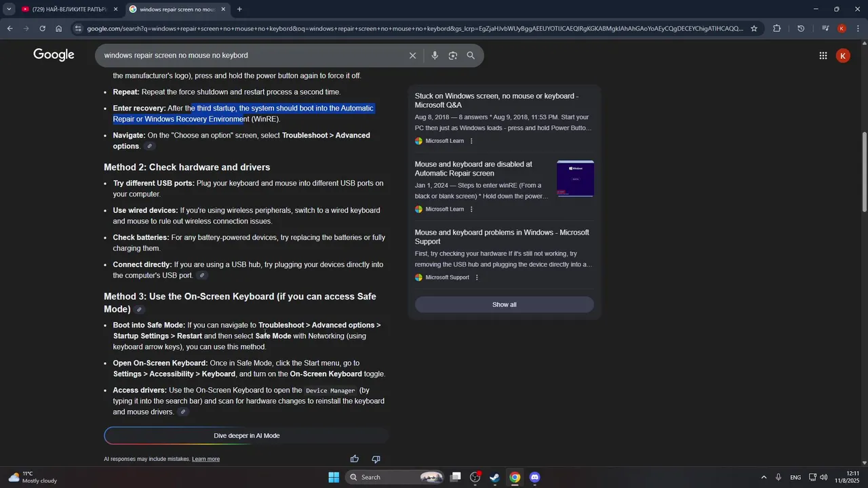Open Chrome three-dot menu
The image size is (868, 488).
pos(857,28)
